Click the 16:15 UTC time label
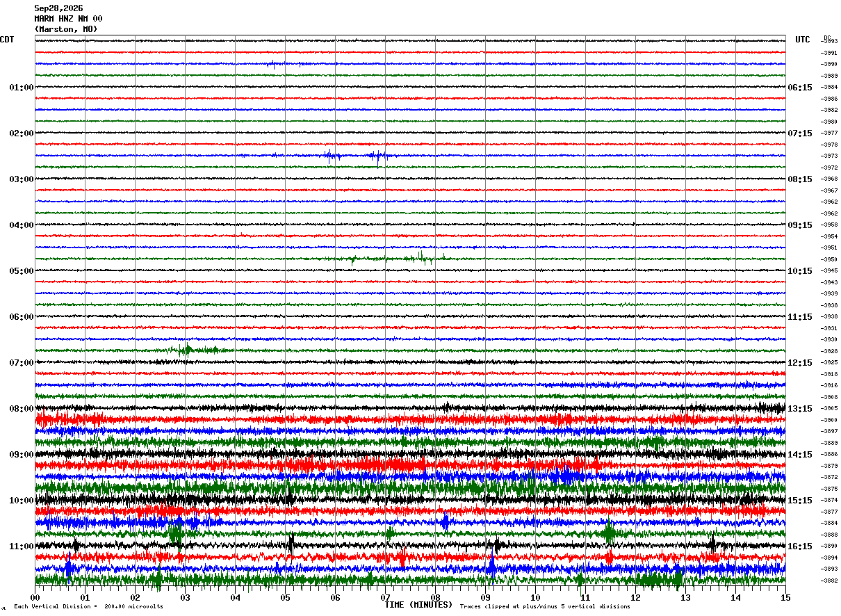 800,546
